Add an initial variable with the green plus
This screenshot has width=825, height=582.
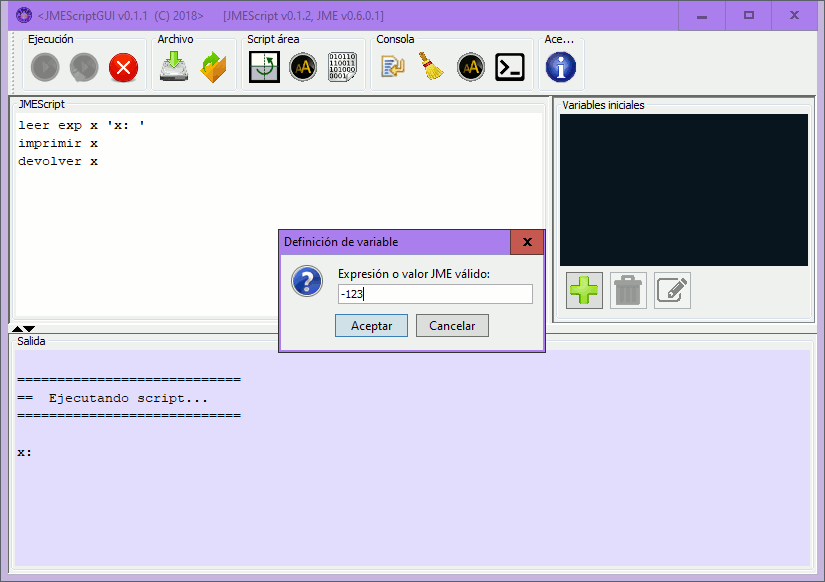click(x=585, y=290)
